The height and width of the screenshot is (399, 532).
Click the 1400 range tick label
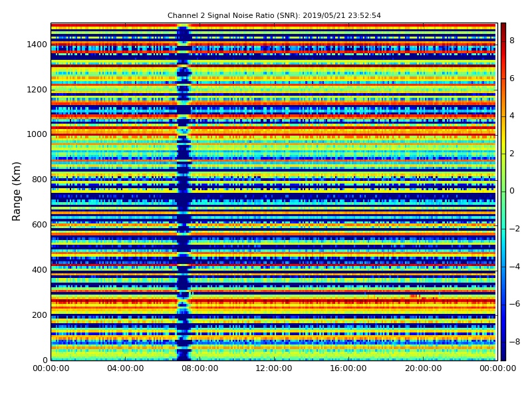tap(37, 45)
